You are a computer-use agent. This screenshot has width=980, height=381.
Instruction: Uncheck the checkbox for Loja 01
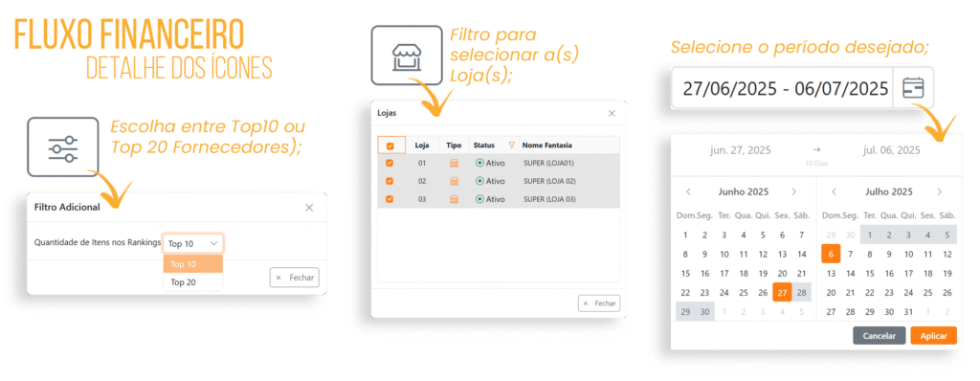pyautogui.click(x=390, y=164)
